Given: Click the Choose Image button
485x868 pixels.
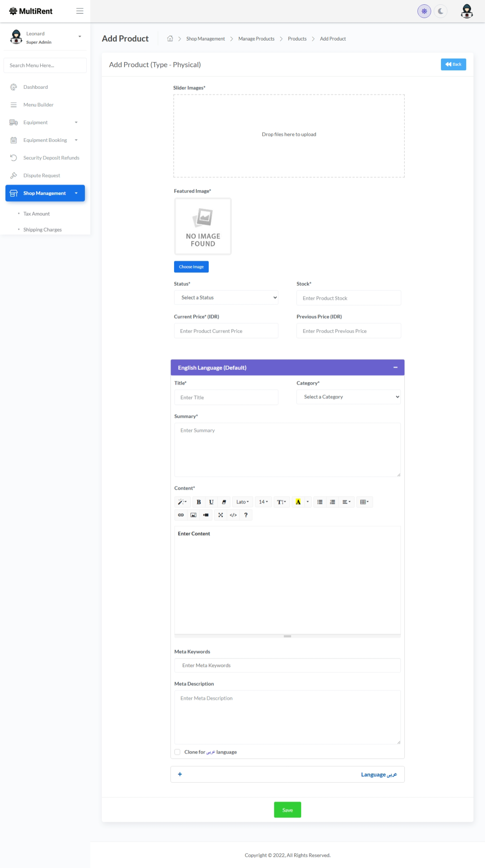Looking at the screenshot, I should coord(191,267).
